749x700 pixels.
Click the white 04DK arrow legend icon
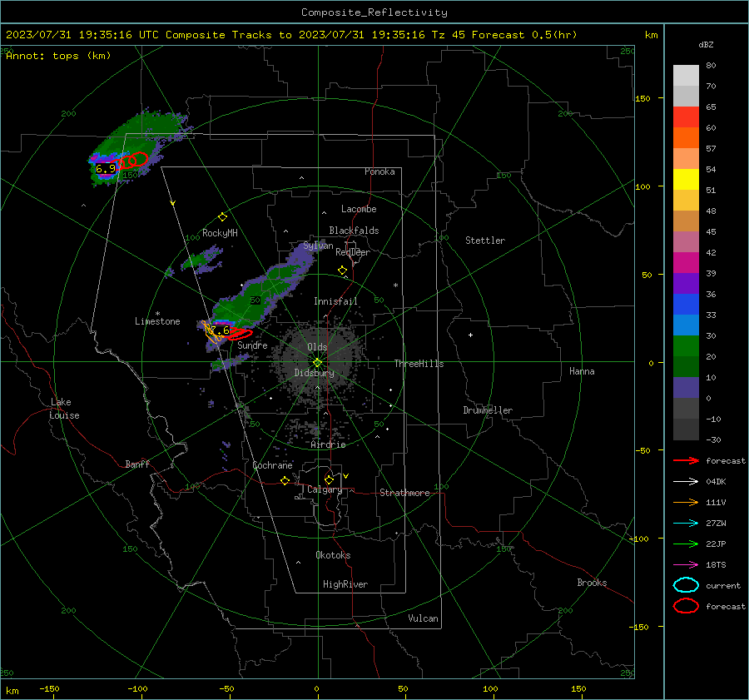tap(686, 482)
